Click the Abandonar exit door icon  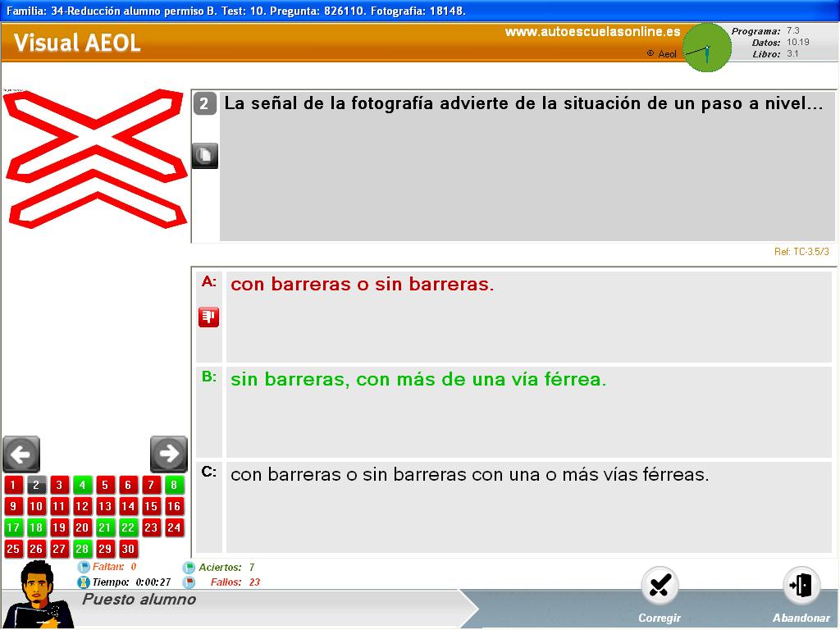801,586
